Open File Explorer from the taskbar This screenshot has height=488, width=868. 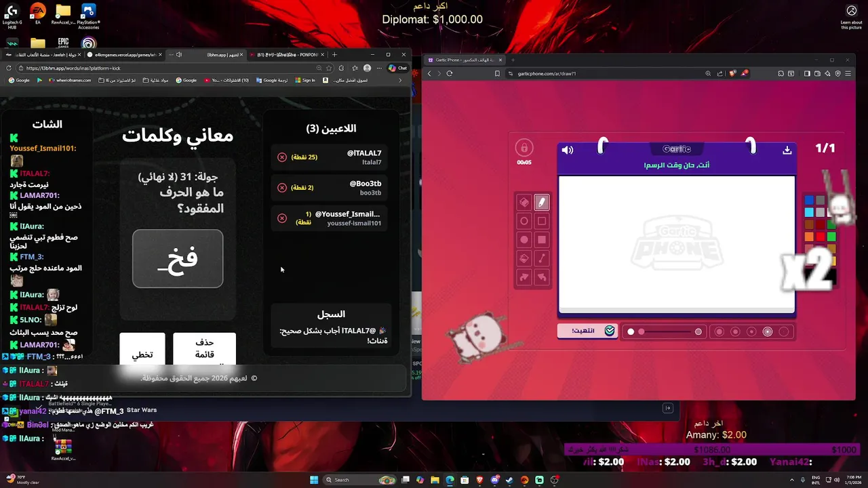435,480
